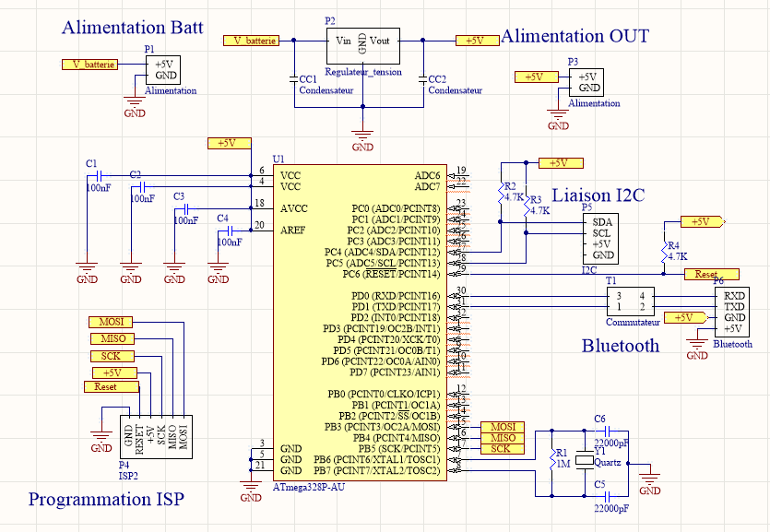Select the ATmega328P-AU microcontroller U1
Screen dimensions: 770x532
(360, 323)
